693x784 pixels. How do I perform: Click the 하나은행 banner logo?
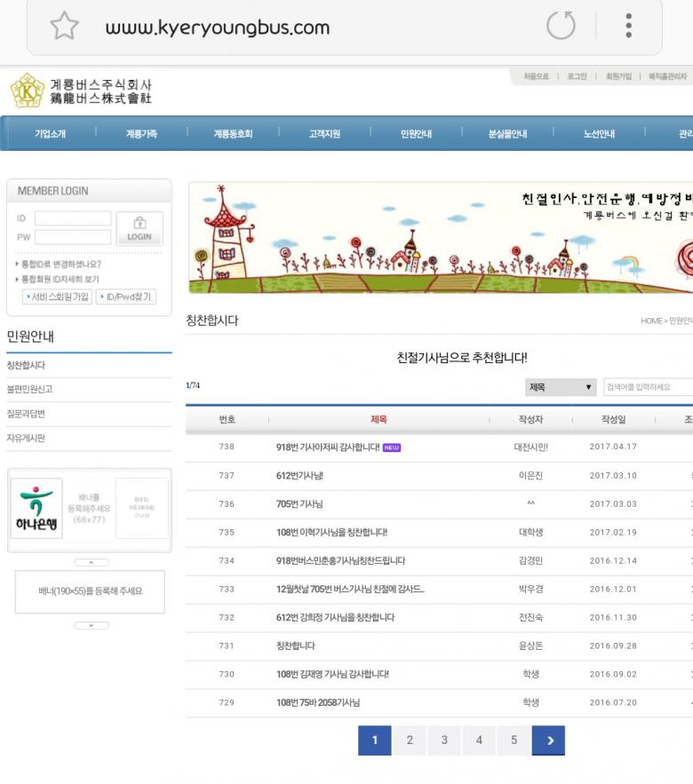pos(36,509)
